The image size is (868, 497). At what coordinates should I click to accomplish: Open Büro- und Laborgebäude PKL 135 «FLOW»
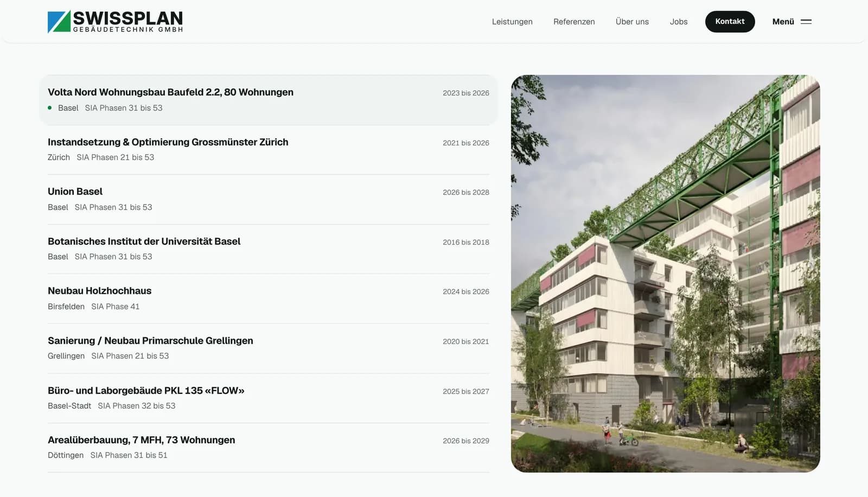[x=269, y=398]
